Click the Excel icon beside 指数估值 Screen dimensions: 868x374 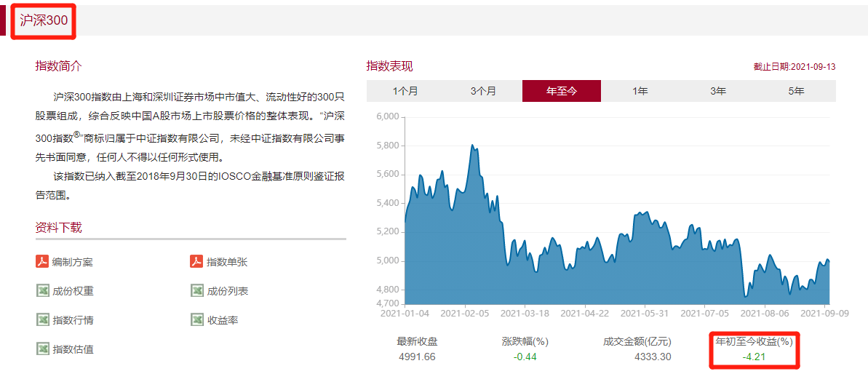click(42, 349)
